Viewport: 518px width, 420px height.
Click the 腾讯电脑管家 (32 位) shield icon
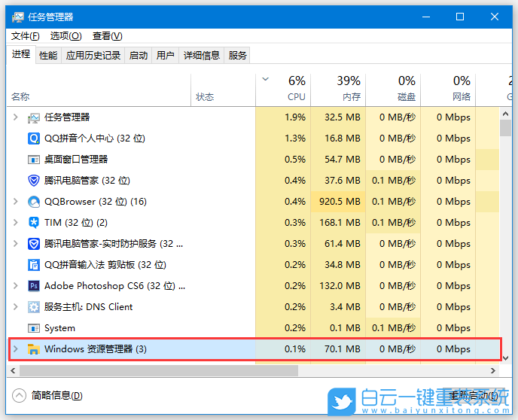click(x=34, y=181)
